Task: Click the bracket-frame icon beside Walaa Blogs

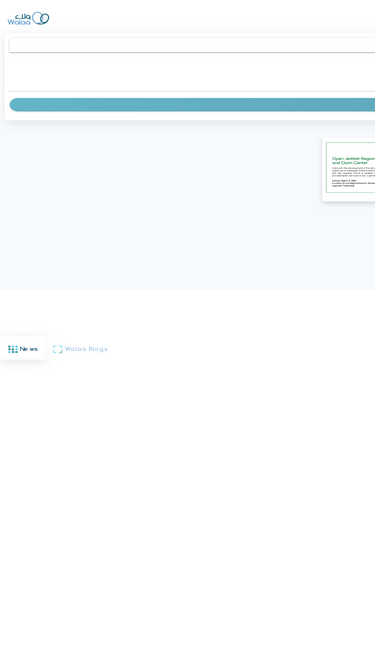Action: click(x=58, y=349)
